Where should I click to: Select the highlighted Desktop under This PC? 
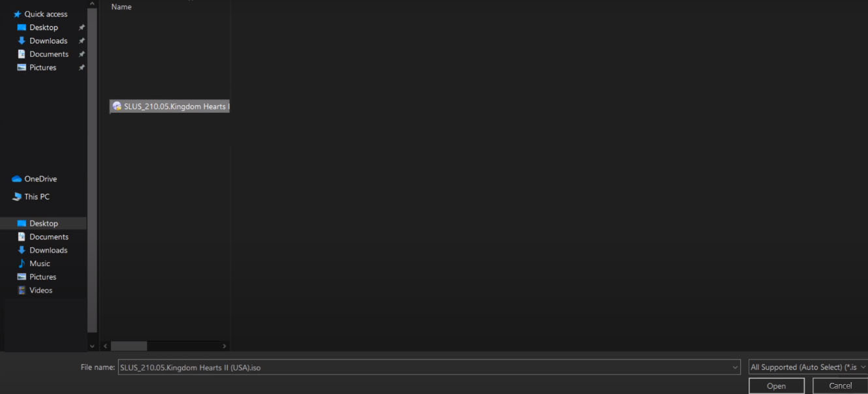tap(44, 224)
